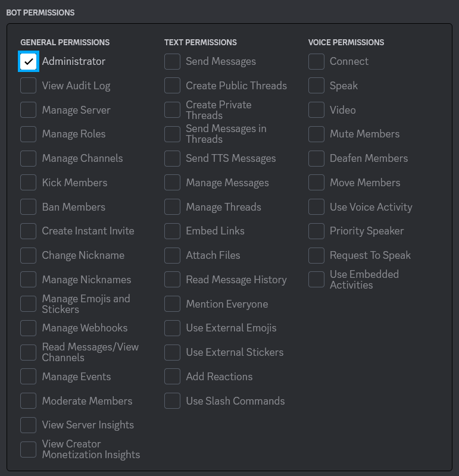Image resolution: width=459 pixels, height=476 pixels.
Task: Check the Manage Server permission
Action: click(x=28, y=109)
